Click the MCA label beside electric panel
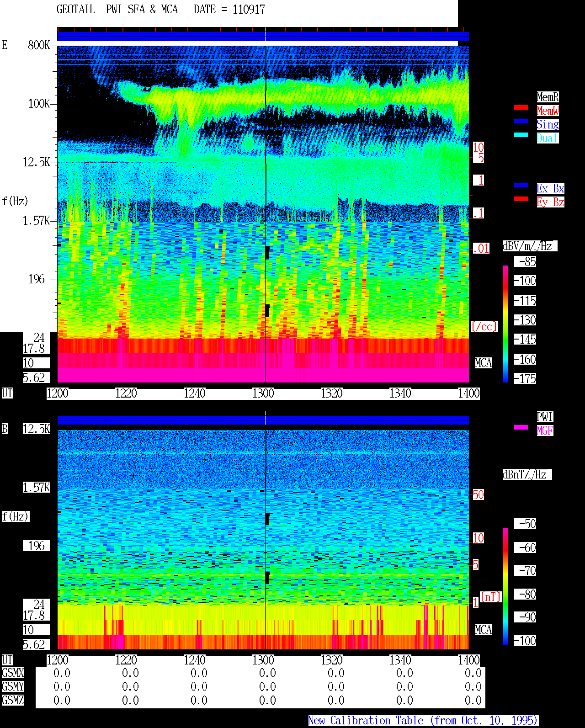The width and height of the screenshot is (585, 728). 484,363
